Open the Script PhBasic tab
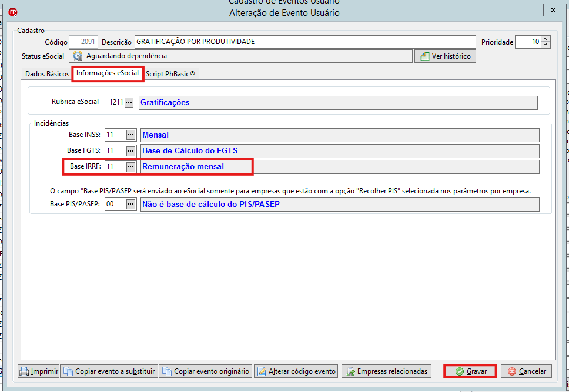Screen dimensions: 569x392 pos(170,73)
